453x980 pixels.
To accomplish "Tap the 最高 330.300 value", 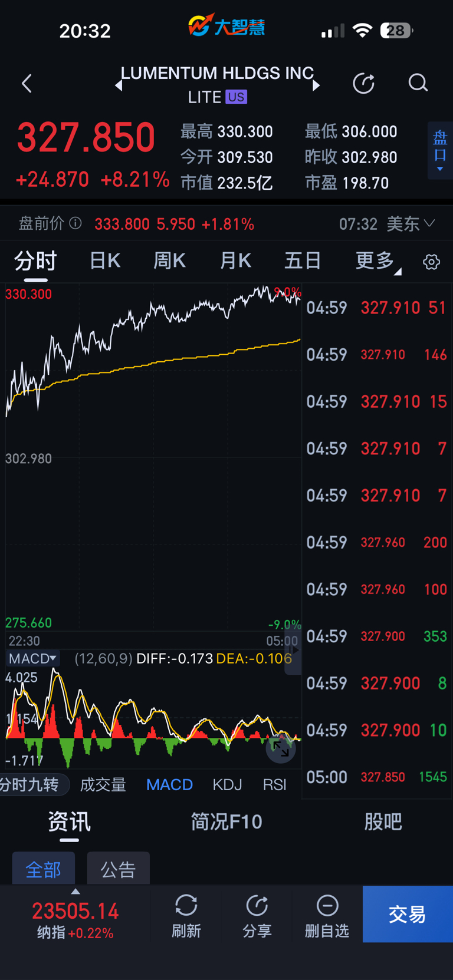I will (x=245, y=131).
